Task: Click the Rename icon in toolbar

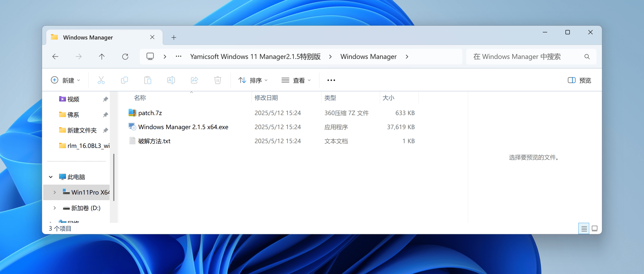Action: (171, 80)
